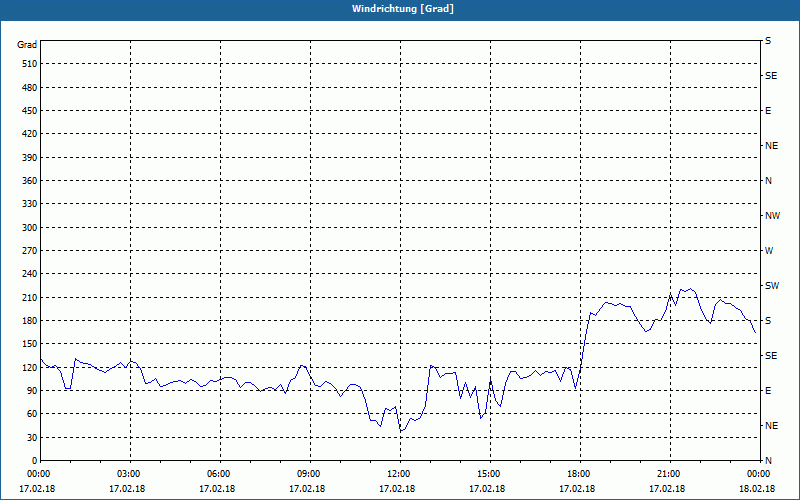Click the 15:00 time label
Screen dimensions: 800x500
click(490, 474)
